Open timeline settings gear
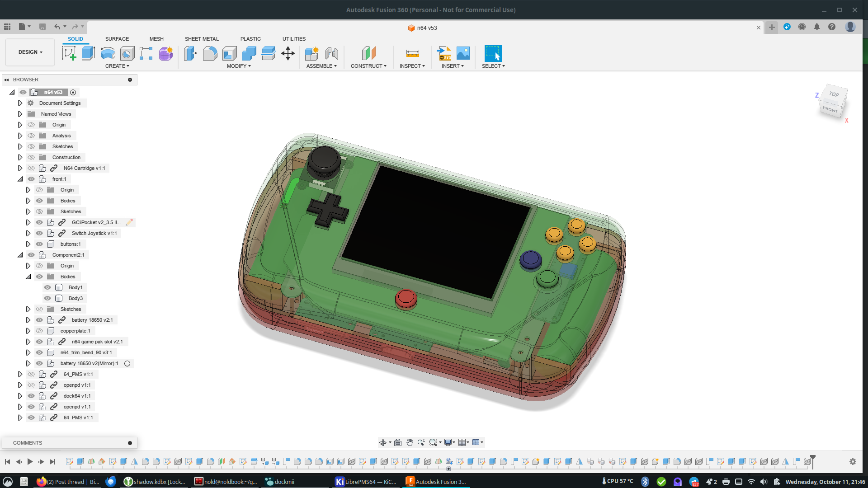The width and height of the screenshot is (868, 488). point(853,462)
